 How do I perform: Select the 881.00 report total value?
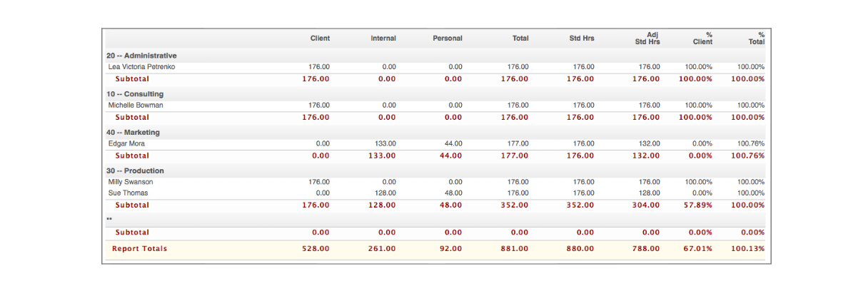point(514,249)
